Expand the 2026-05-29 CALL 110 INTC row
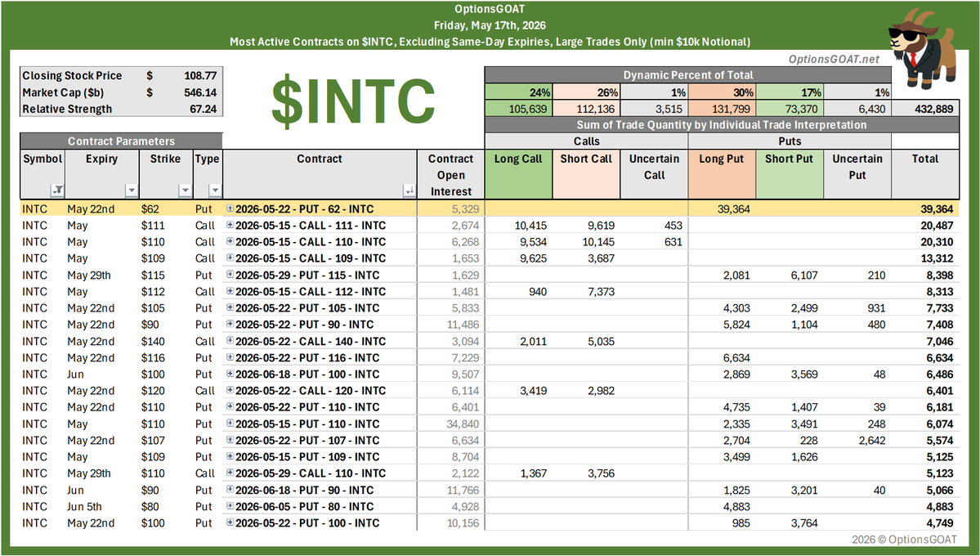This screenshot has height=556, width=980. point(230,473)
